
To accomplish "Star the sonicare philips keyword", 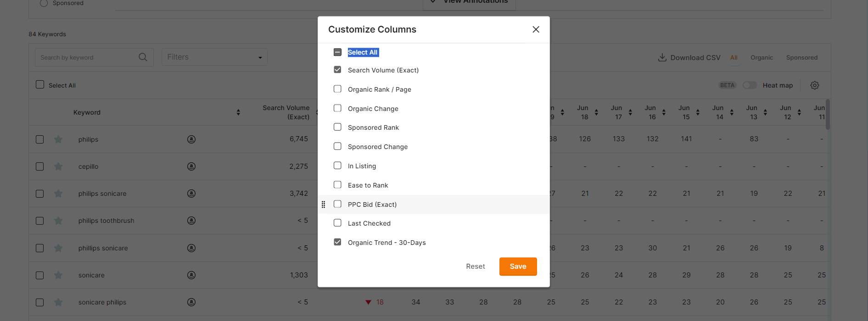I will pos(58,302).
